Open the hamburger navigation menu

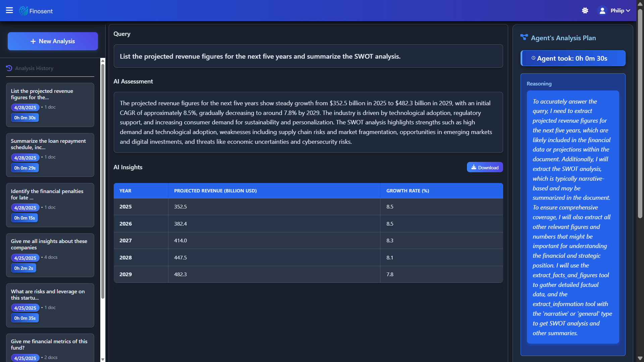click(x=9, y=10)
